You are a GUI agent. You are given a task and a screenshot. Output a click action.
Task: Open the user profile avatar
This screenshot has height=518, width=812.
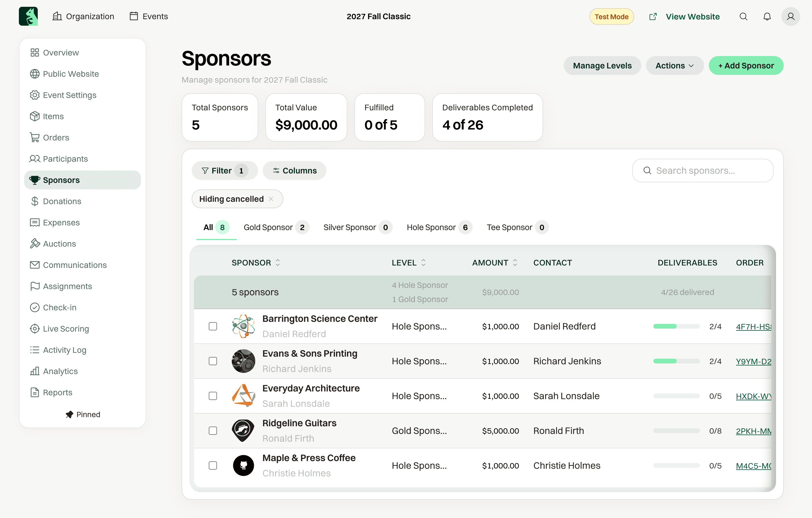790,17
